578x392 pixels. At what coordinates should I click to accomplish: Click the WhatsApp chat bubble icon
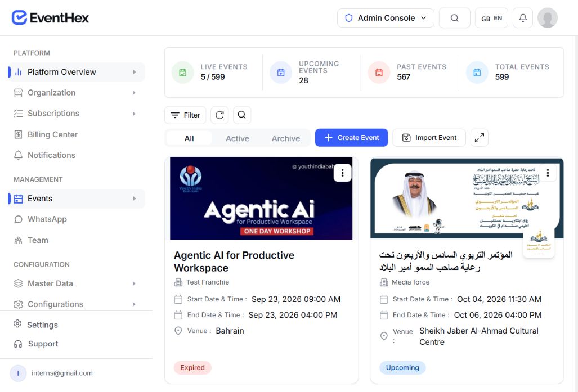[18, 219]
